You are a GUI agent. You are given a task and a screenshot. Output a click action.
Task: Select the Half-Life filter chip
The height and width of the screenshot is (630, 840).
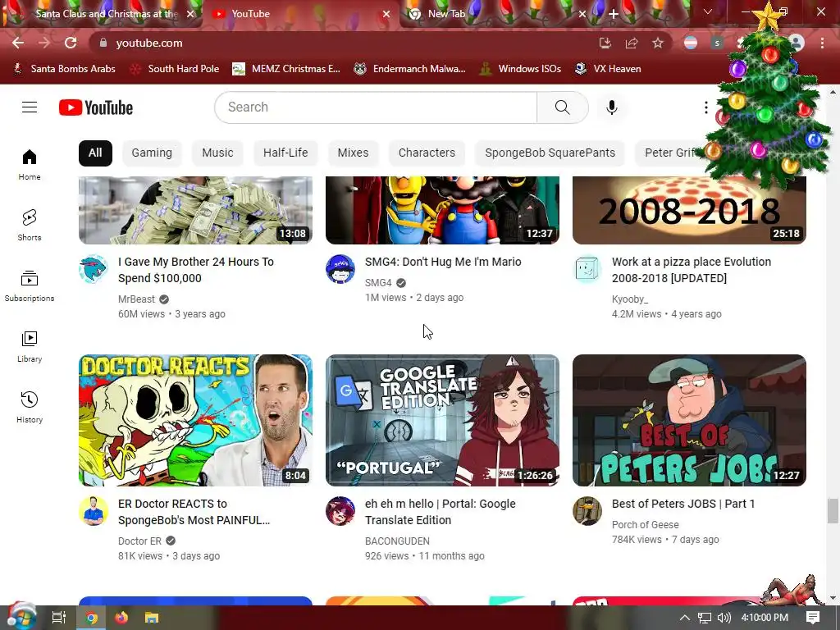point(285,153)
